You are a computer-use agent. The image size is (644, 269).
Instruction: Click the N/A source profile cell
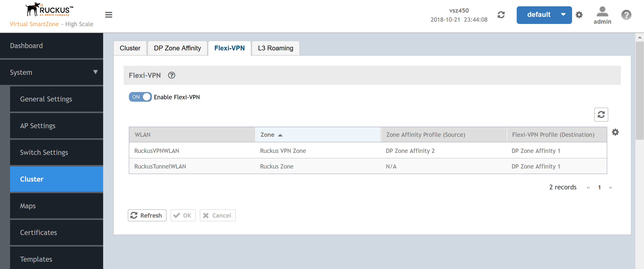point(391,166)
